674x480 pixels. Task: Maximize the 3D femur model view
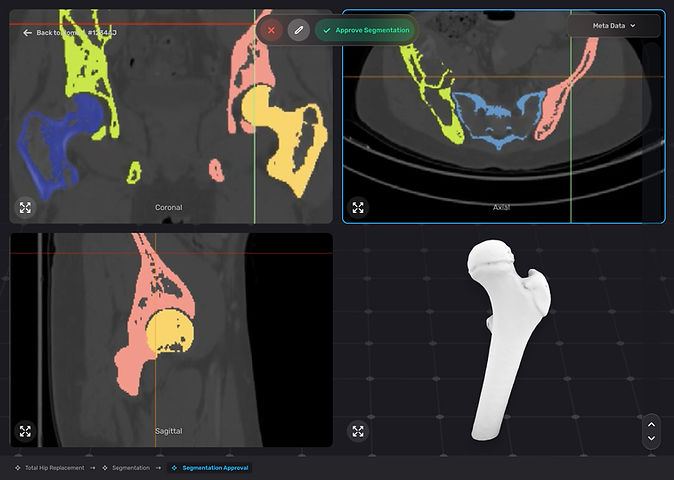coord(358,432)
